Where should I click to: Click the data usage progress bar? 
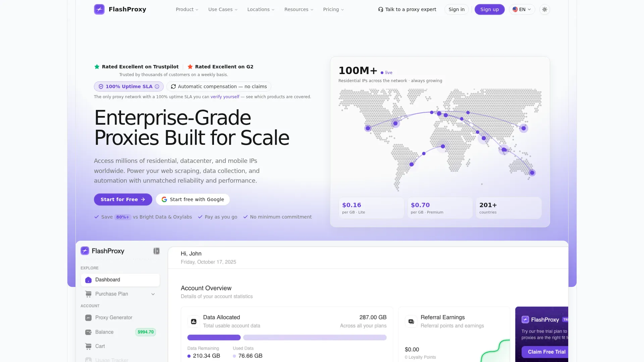click(x=287, y=338)
